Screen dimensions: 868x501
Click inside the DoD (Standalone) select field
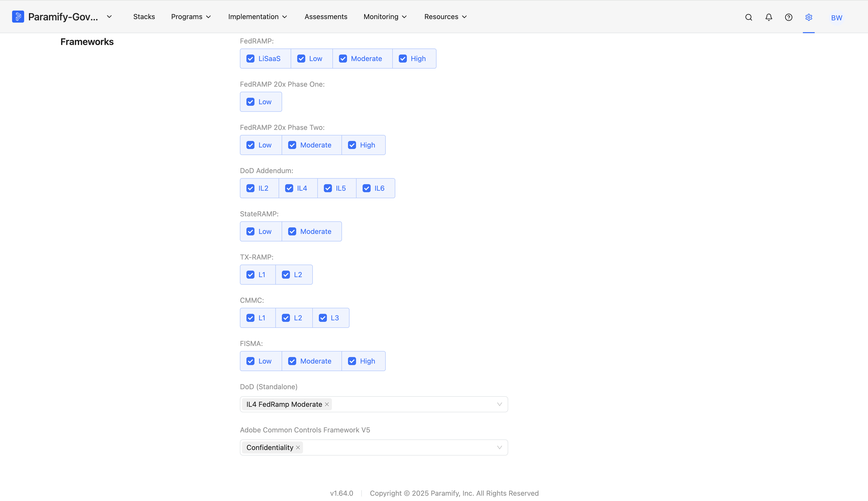pyautogui.click(x=374, y=404)
